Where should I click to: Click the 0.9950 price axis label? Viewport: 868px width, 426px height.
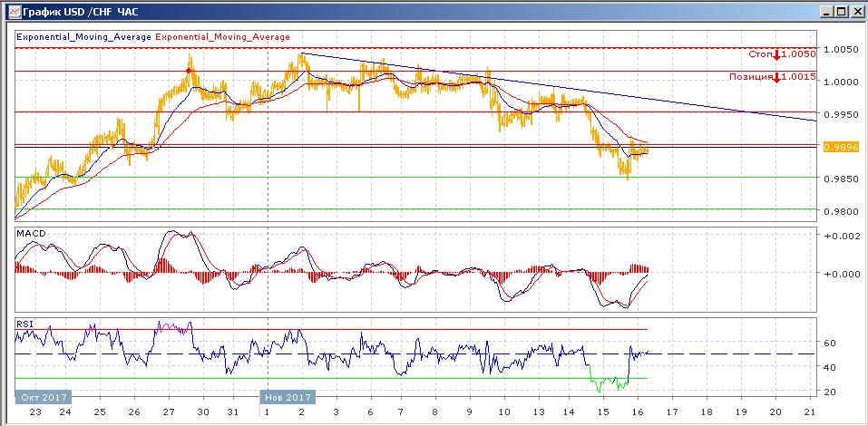840,114
